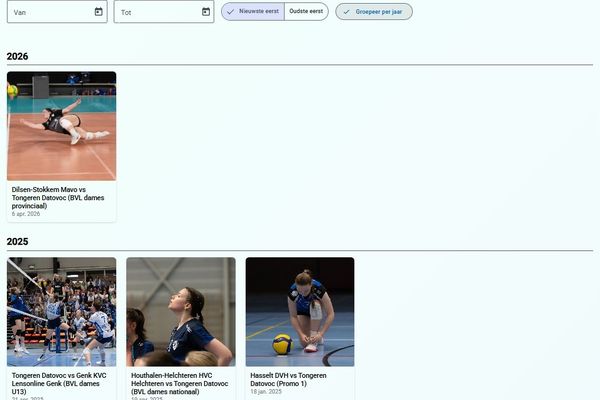Open calendar picker in Van field
Image resolution: width=600 pixels, height=400 pixels.
(98, 12)
